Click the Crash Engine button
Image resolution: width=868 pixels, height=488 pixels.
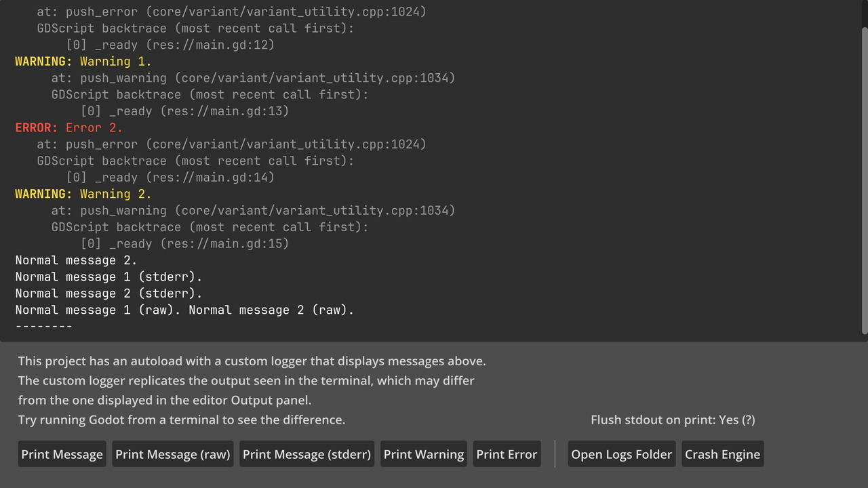point(722,454)
